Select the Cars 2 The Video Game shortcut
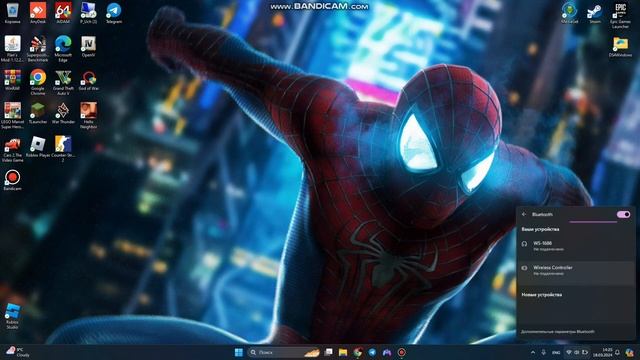 12,149
